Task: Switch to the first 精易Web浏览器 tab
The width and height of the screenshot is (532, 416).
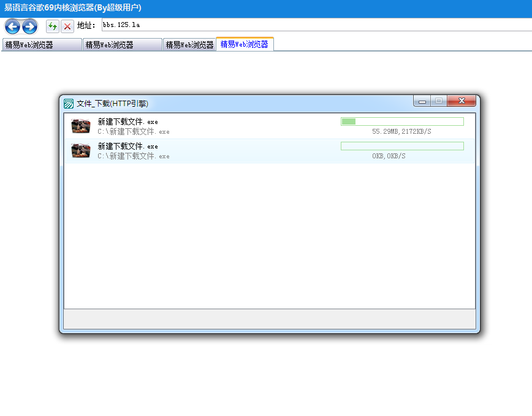Action: click(42, 45)
